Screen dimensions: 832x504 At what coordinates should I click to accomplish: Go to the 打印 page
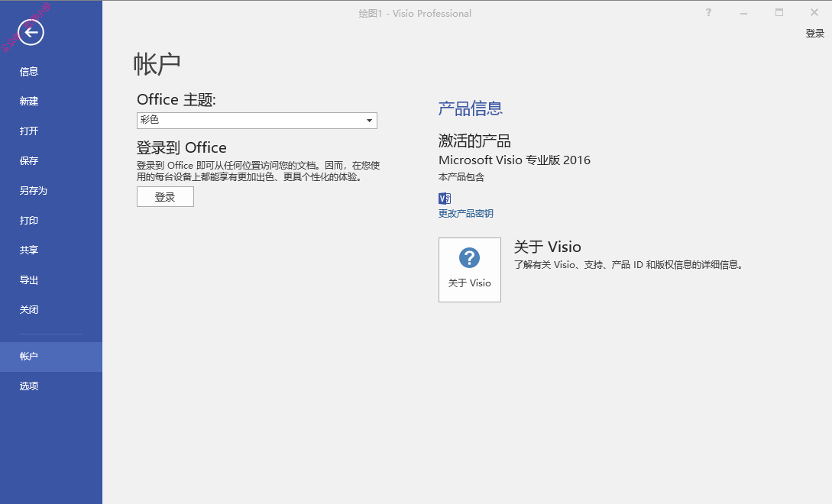point(29,220)
